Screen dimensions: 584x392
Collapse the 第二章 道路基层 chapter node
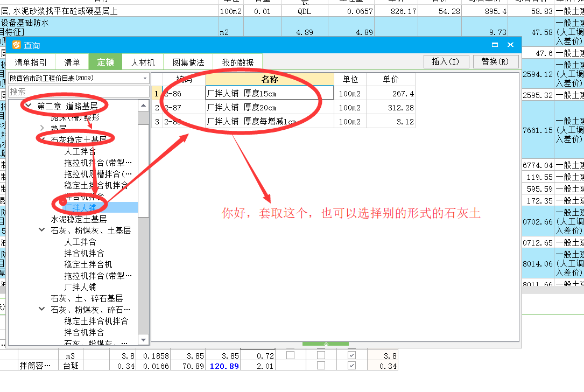click(29, 106)
